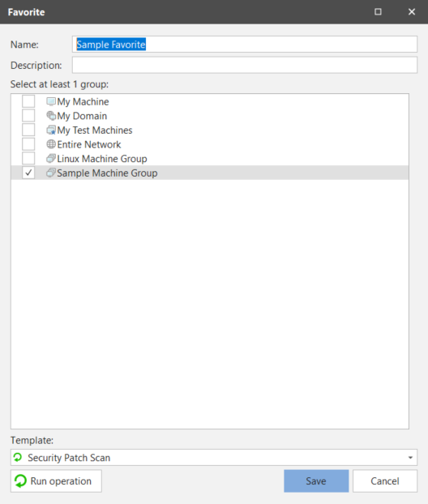Maximize the Favorite dialog window
The height and width of the screenshot is (504, 428).
click(379, 12)
